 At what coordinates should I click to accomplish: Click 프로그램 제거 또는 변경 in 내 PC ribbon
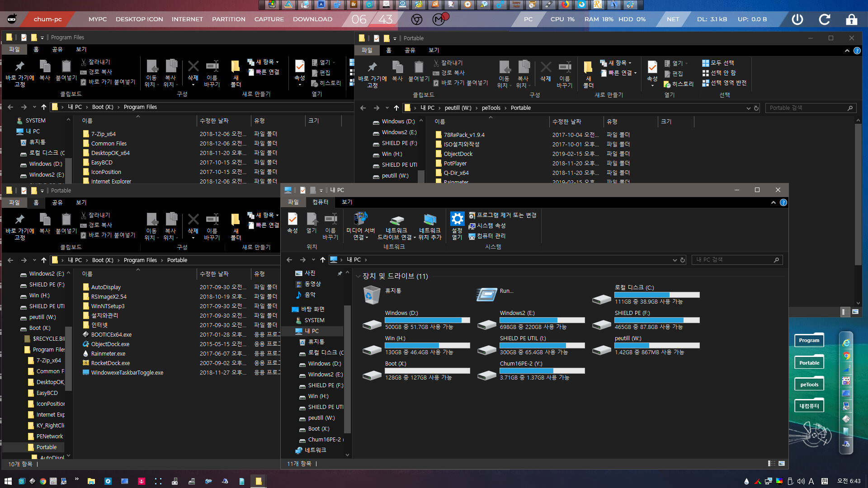tap(502, 215)
